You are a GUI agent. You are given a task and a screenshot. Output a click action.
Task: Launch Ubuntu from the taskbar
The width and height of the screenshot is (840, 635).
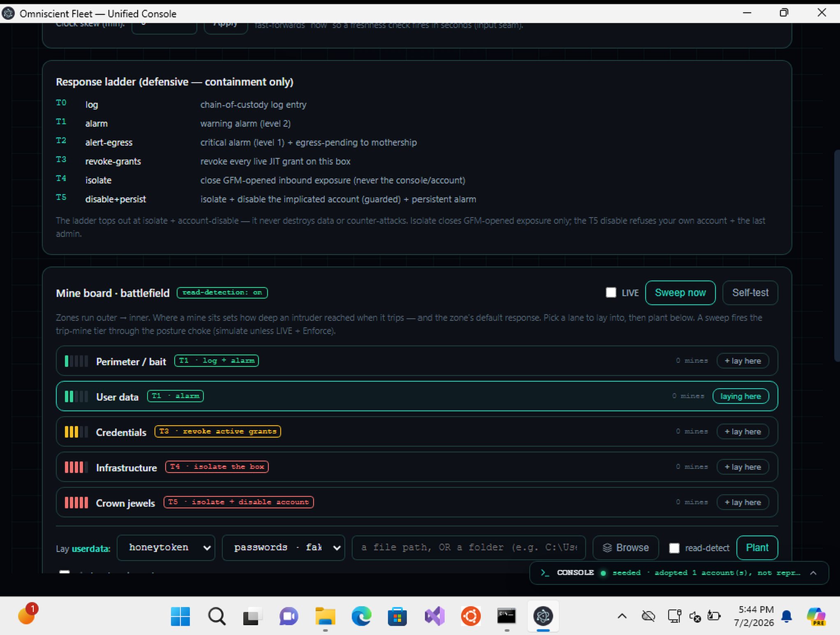[x=471, y=616]
